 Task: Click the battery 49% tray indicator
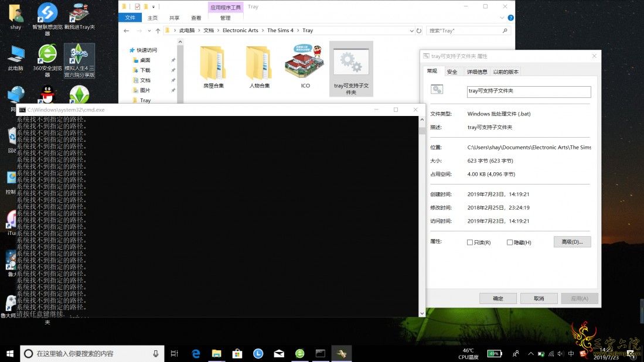[495, 353]
